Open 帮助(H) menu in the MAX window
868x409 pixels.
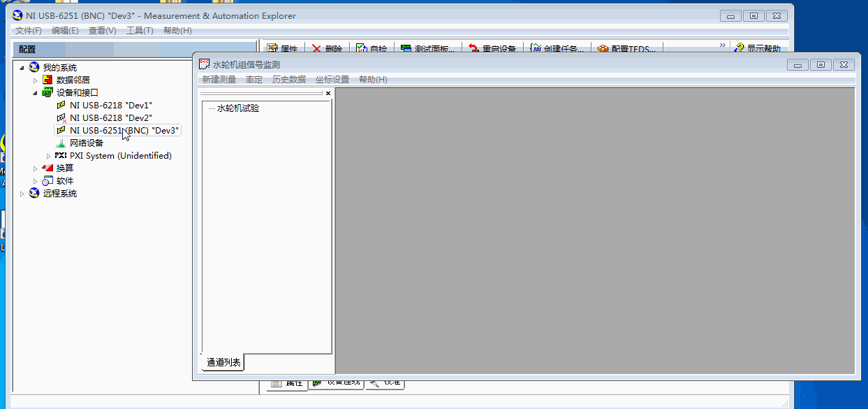[x=177, y=31]
